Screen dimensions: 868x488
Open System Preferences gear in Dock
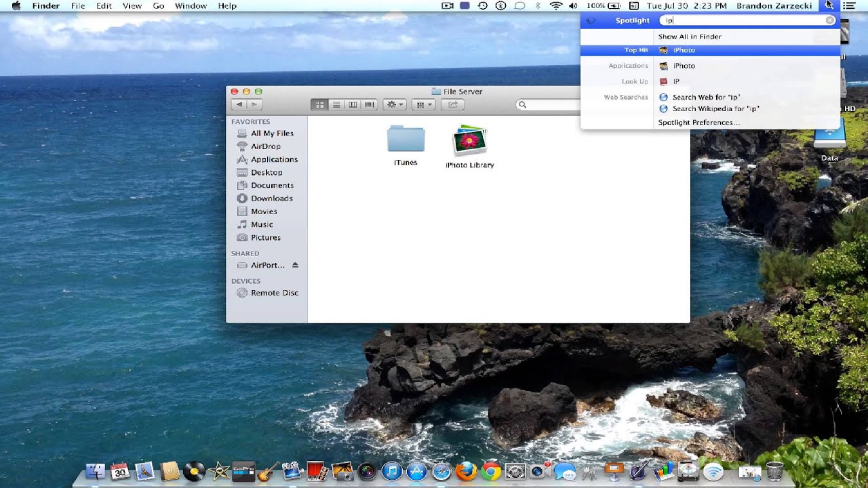pyautogui.click(x=515, y=471)
